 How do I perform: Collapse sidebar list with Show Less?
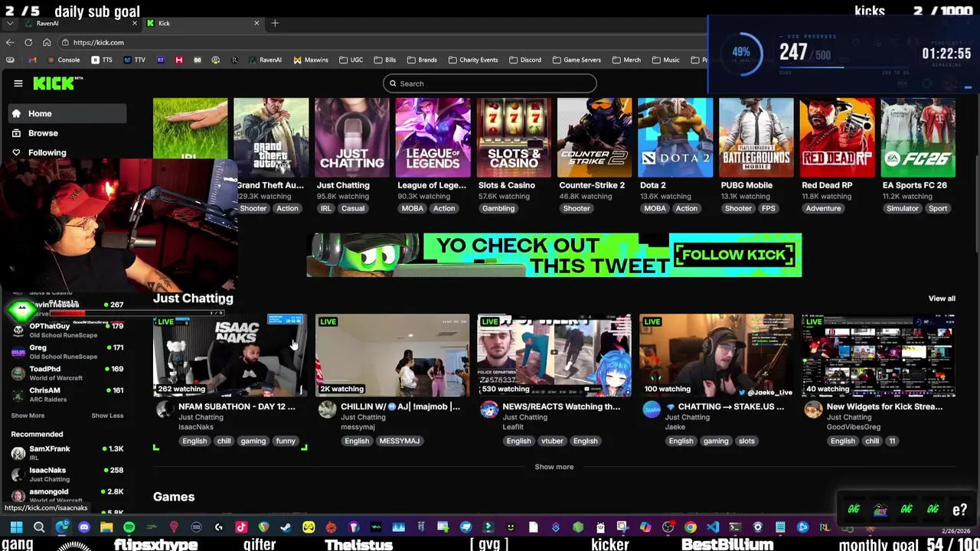[x=107, y=416]
